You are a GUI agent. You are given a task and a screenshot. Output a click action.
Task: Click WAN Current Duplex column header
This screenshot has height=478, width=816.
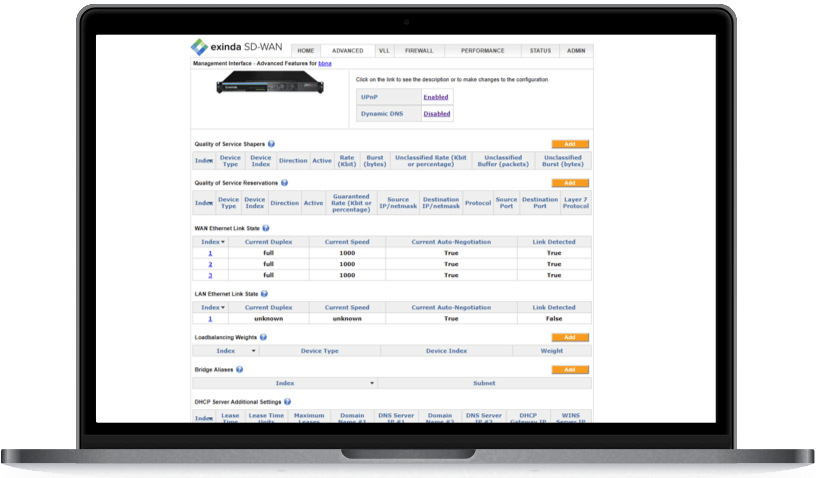coord(269,242)
